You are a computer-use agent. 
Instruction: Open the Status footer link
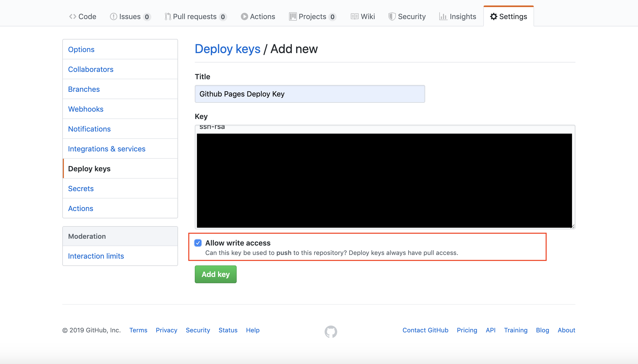[x=228, y=330]
